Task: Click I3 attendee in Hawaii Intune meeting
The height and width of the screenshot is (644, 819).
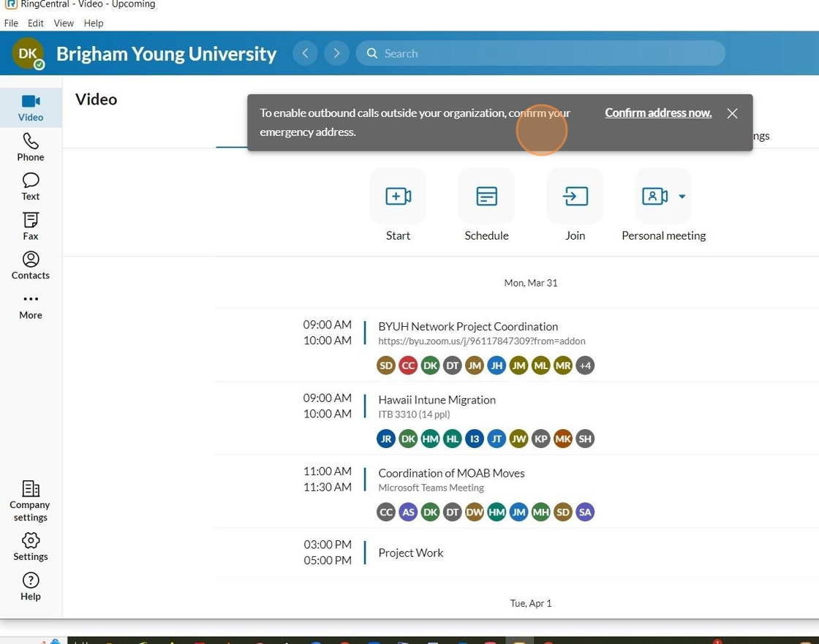Action: pos(475,439)
